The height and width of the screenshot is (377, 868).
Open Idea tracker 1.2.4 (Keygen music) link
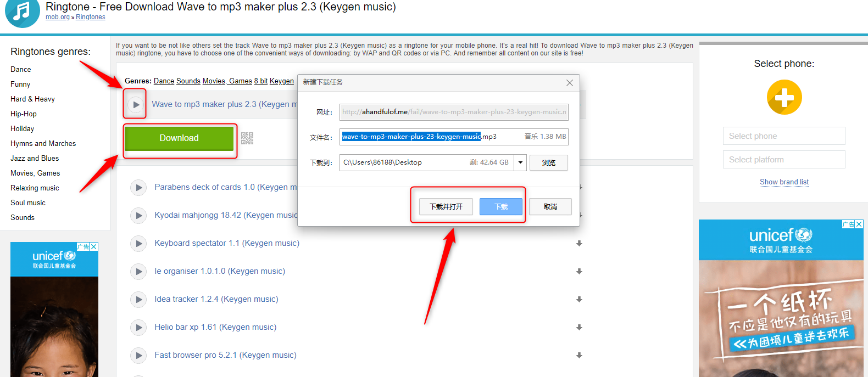click(216, 299)
